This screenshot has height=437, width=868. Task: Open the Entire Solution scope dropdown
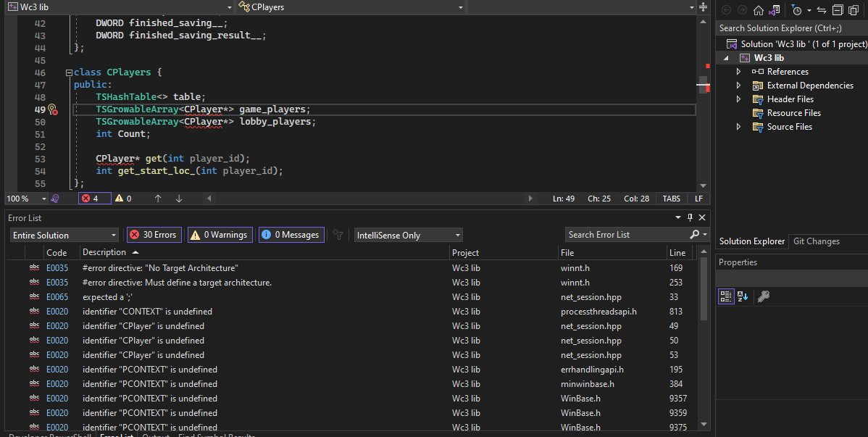click(64, 236)
